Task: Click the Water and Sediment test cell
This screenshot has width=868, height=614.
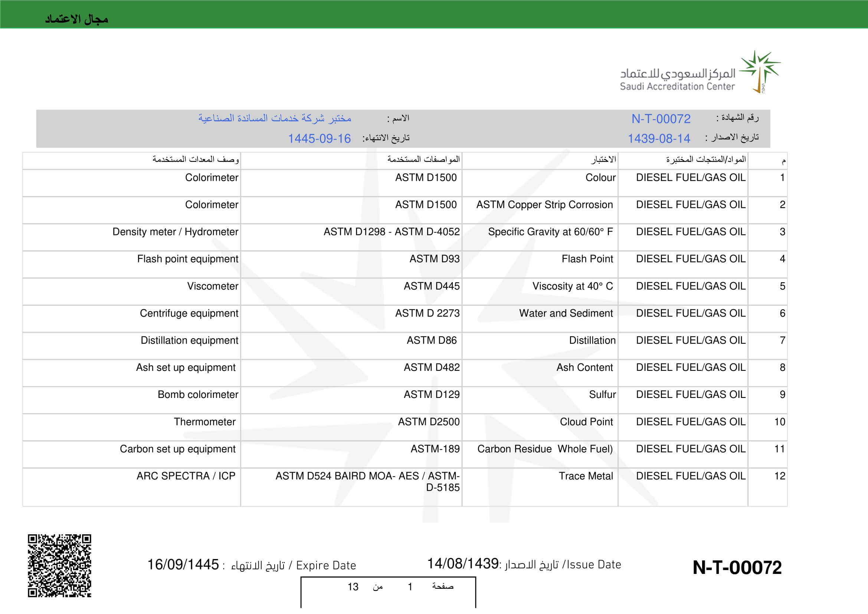Action: click(x=566, y=313)
